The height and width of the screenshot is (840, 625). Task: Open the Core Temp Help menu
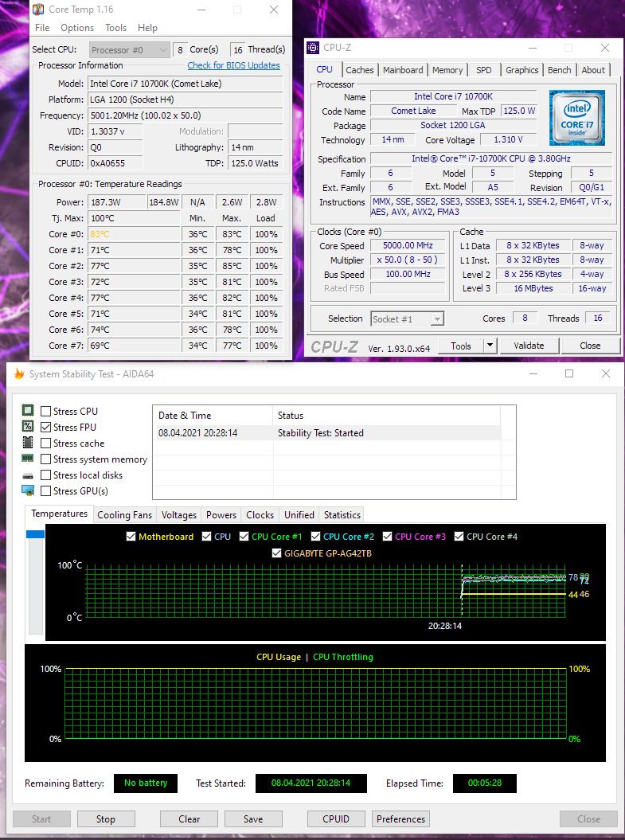(147, 28)
